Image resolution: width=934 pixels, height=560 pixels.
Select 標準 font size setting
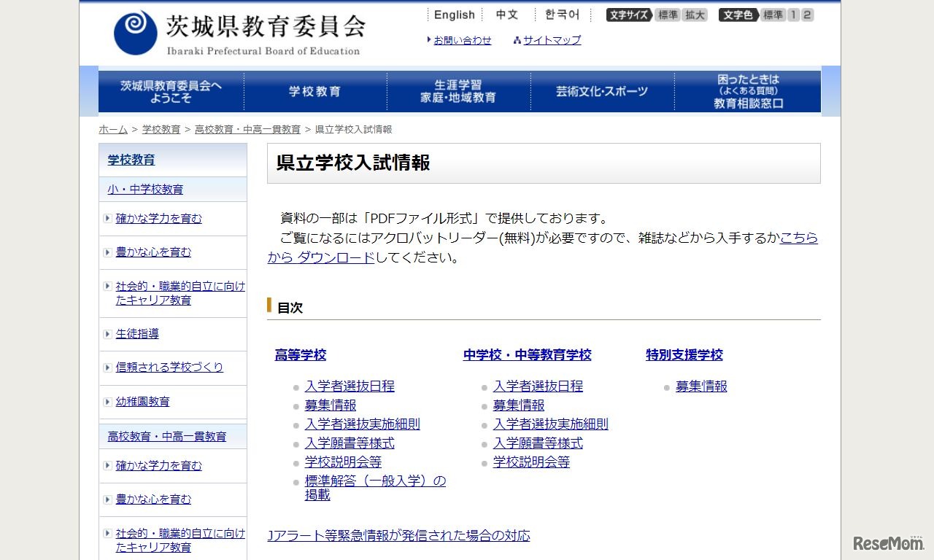point(667,14)
